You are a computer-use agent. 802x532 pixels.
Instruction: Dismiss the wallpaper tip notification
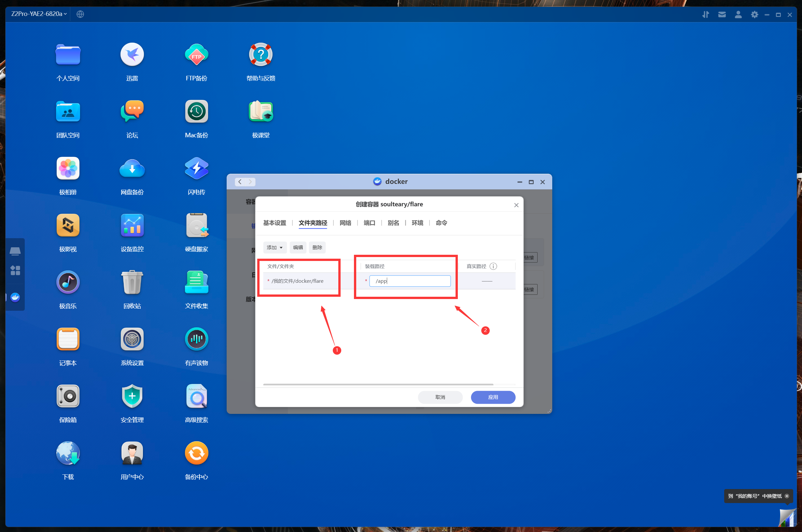tap(787, 496)
